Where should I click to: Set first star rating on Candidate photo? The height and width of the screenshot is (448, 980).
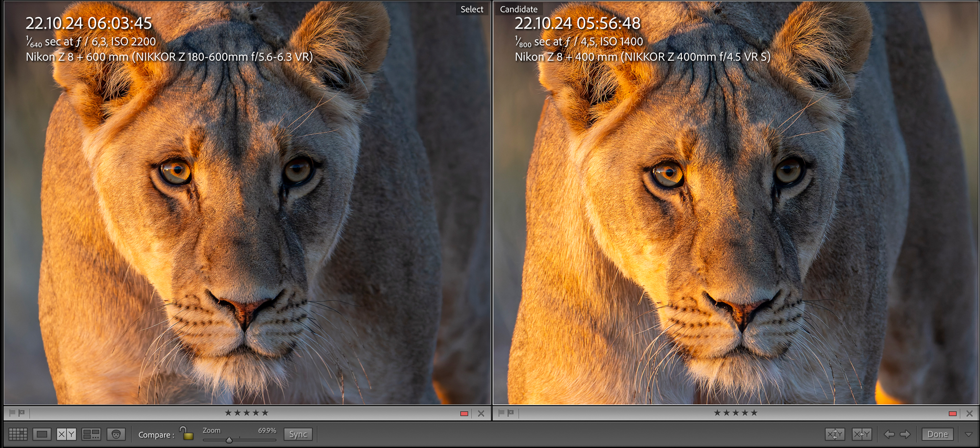tap(717, 413)
